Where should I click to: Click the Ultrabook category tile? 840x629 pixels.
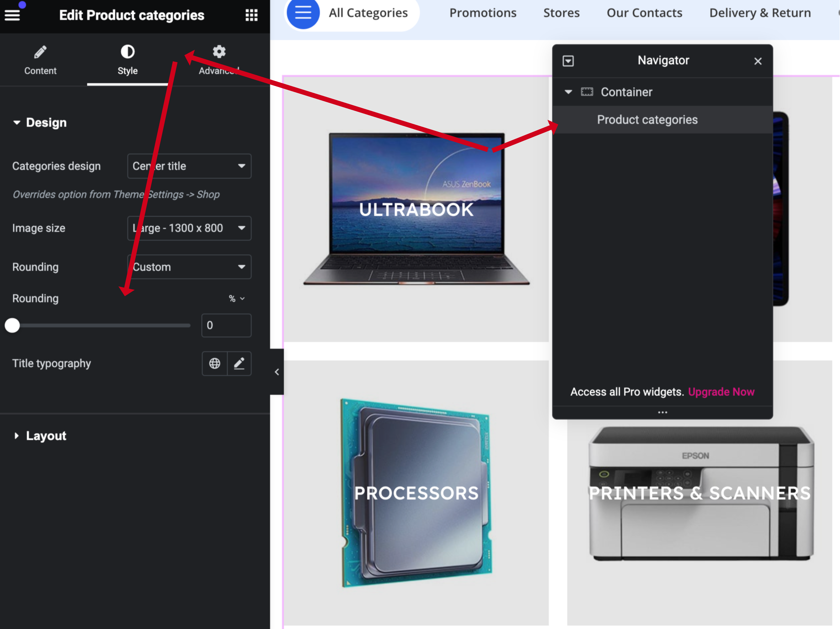click(416, 209)
